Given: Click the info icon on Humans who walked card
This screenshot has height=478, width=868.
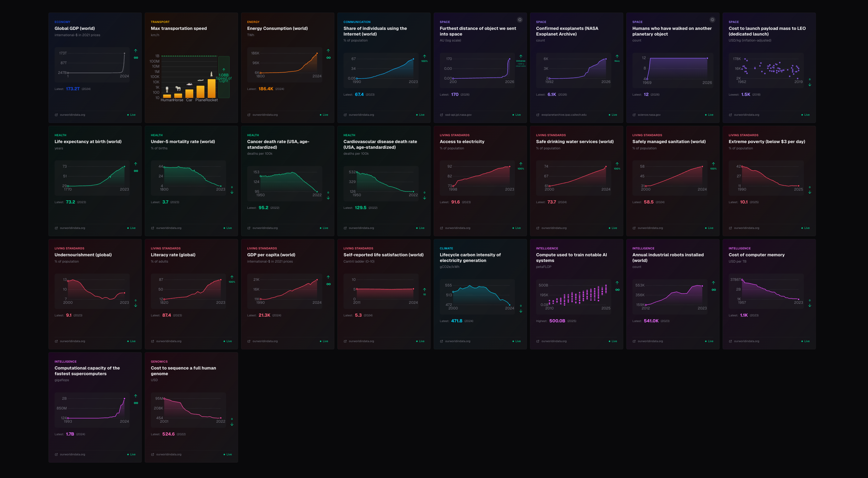Looking at the screenshot, I should [x=712, y=19].
